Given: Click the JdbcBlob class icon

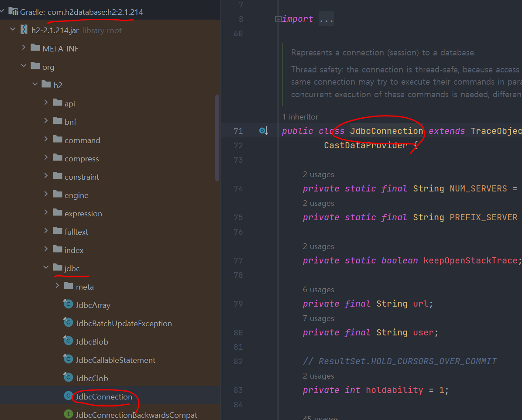Looking at the screenshot, I should click(x=68, y=341).
